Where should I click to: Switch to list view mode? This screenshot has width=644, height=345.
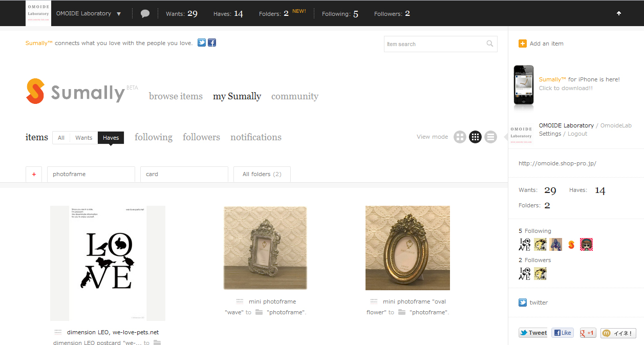click(490, 137)
